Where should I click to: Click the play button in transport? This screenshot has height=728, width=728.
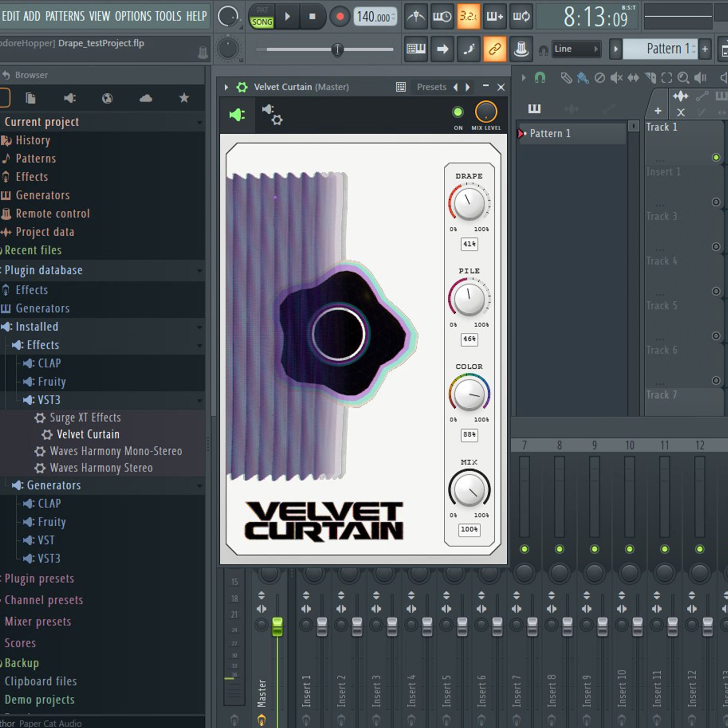[x=288, y=17]
